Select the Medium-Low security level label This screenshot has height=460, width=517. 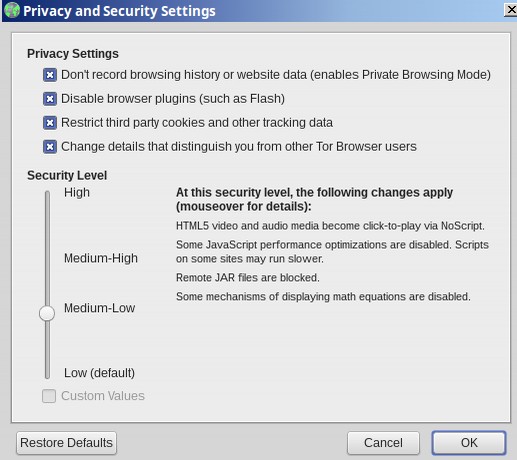click(x=99, y=308)
